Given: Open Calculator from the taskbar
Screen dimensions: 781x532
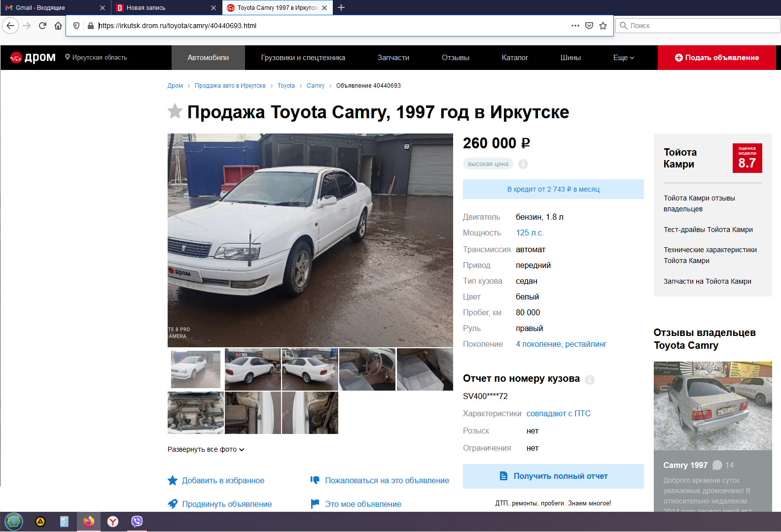Looking at the screenshot, I should pos(64,522).
